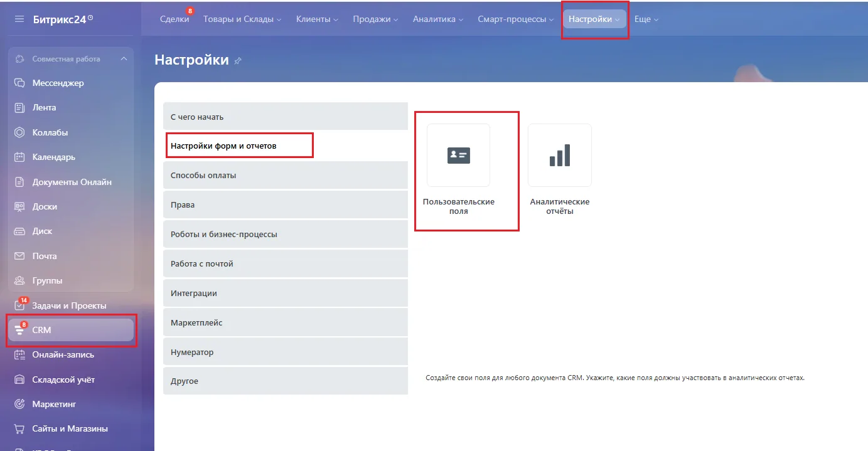
Task: Open Сайты и Магазины in sidebar
Action: pos(70,428)
